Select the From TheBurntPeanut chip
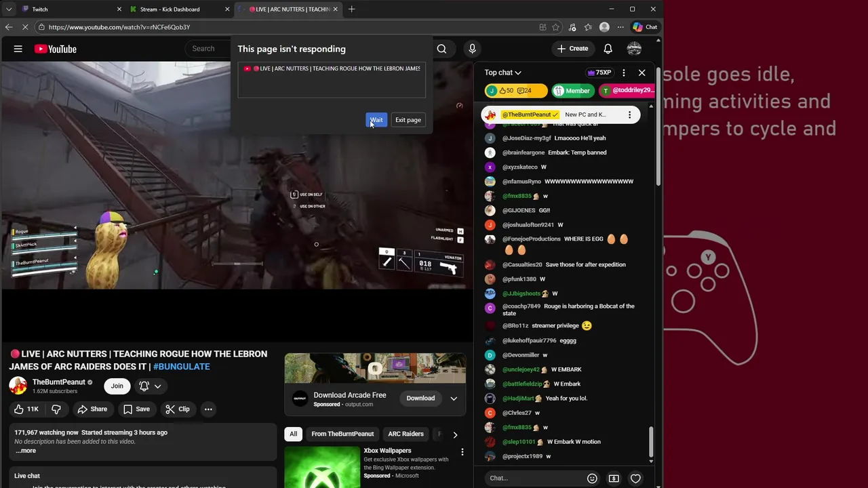 [342, 434]
